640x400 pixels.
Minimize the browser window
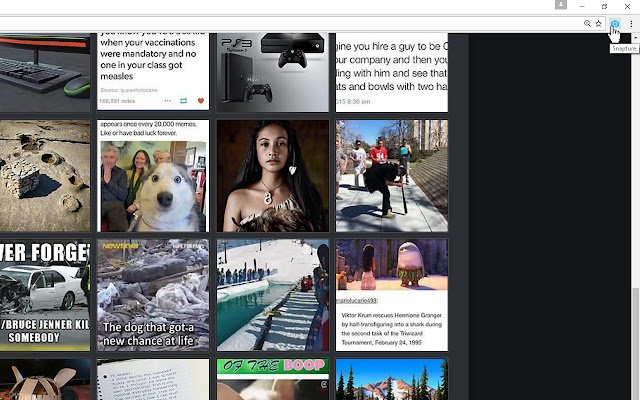pyautogui.click(x=582, y=6)
